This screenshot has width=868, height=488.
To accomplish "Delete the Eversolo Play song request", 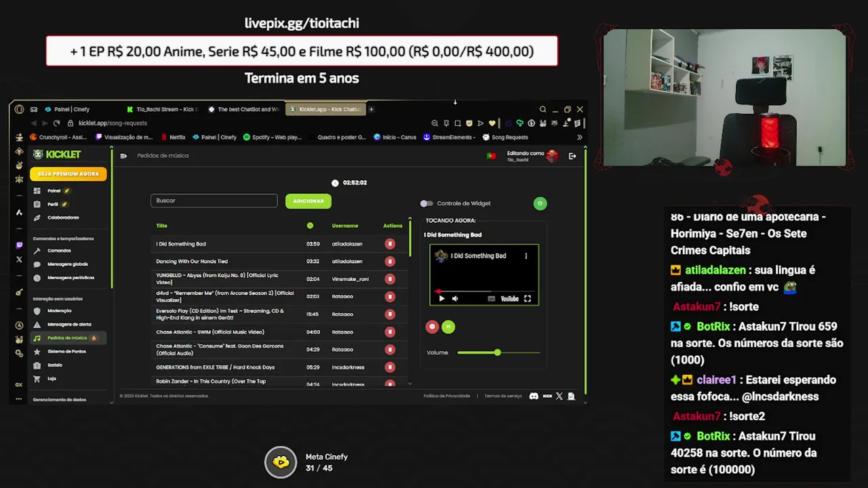I will pyautogui.click(x=390, y=314).
